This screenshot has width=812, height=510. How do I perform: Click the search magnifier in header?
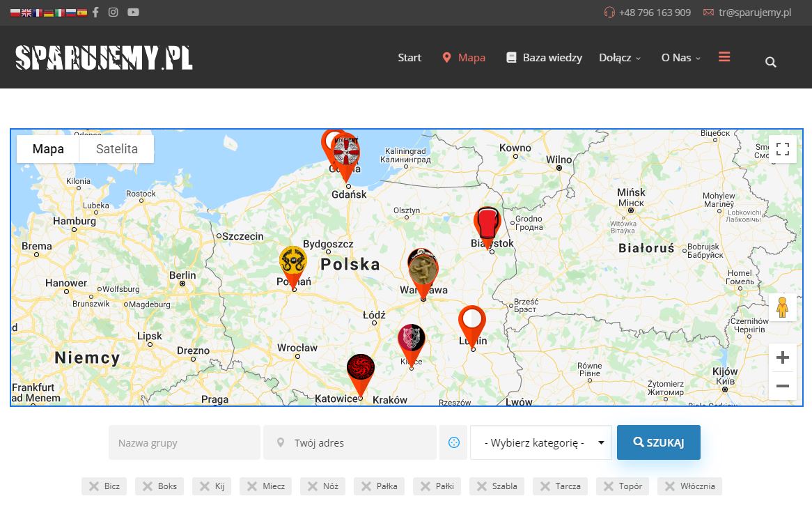point(770,62)
